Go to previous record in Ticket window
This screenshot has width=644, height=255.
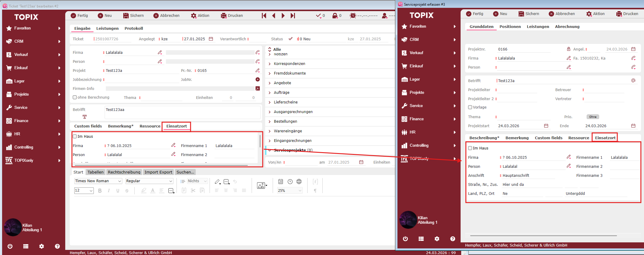pos(274,16)
